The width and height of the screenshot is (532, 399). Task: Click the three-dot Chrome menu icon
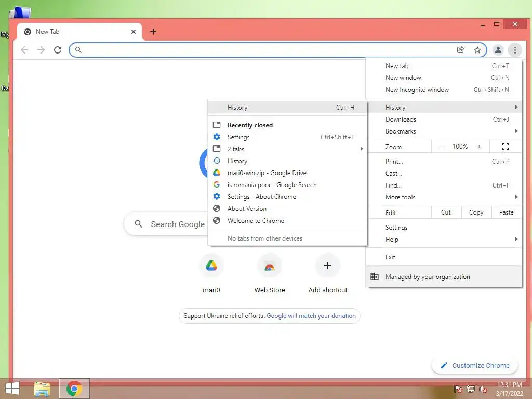[515, 50]
